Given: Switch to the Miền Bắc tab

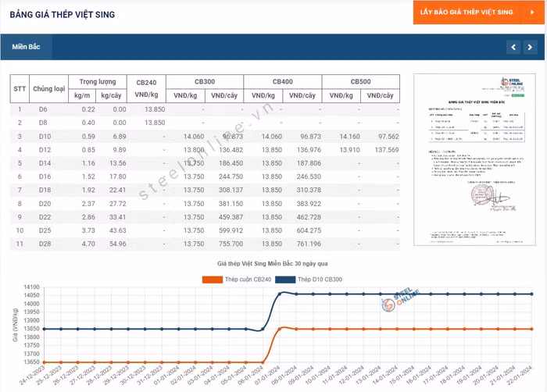Looking at the screenshot, I should [26, 47].
